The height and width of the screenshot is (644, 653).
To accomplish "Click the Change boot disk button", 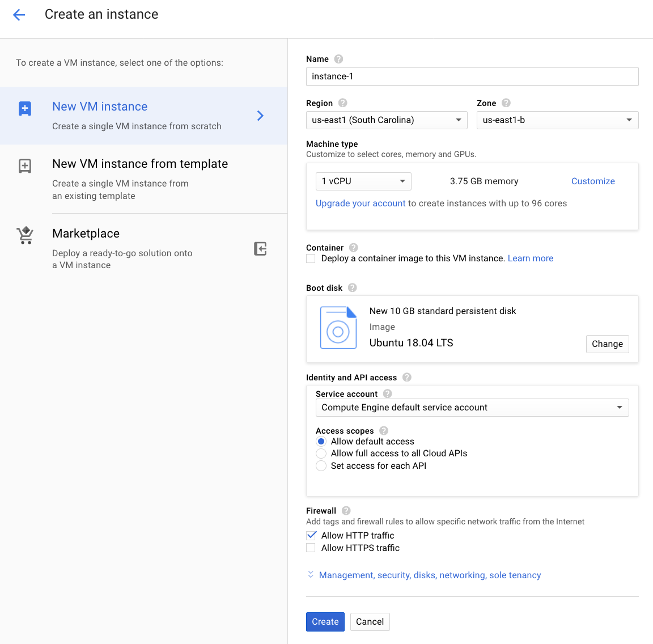I will 607,344.
